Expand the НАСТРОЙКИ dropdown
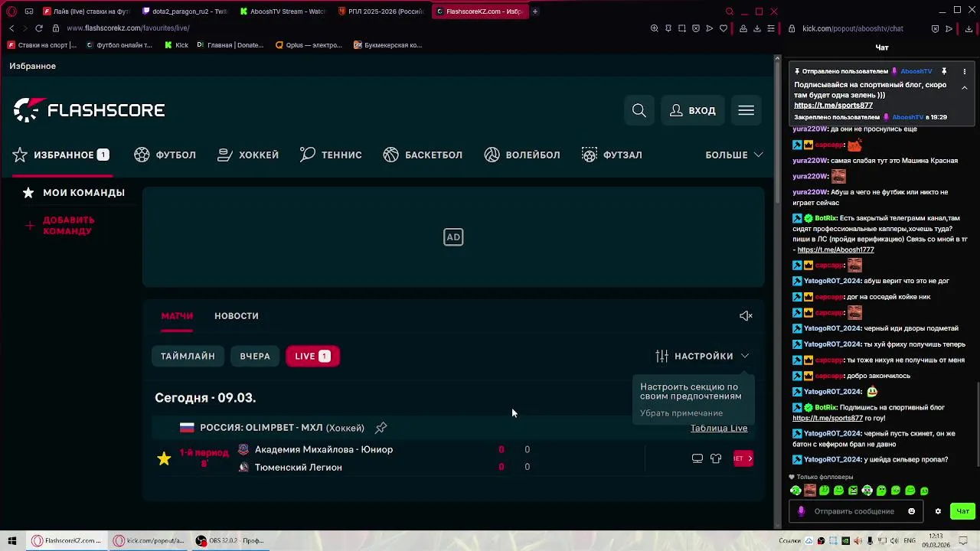Image resolution: width=980 pixels, height=551 pixels. click(x=703, y=356)
